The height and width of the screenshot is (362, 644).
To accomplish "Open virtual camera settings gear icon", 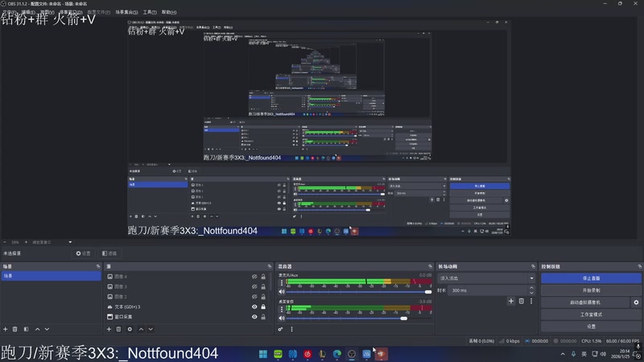I will click(x=636, y=302).
